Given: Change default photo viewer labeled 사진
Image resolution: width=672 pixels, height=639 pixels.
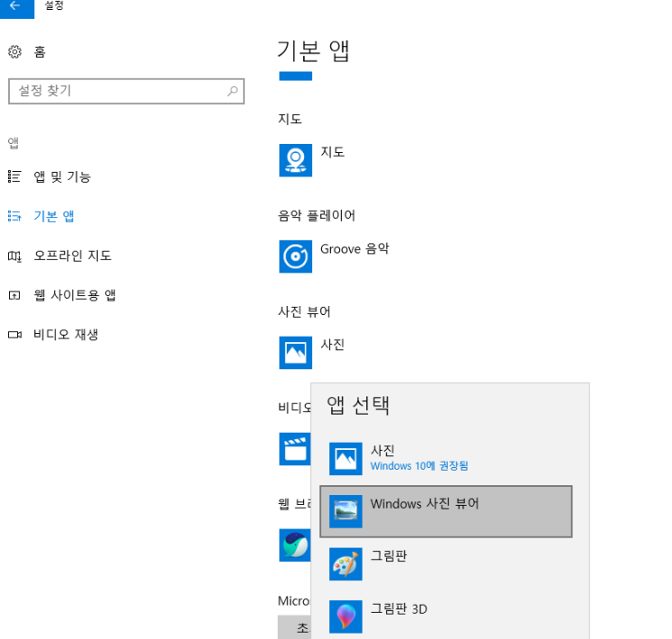Looking at the screenshot, I should click(x=333, y=344).
